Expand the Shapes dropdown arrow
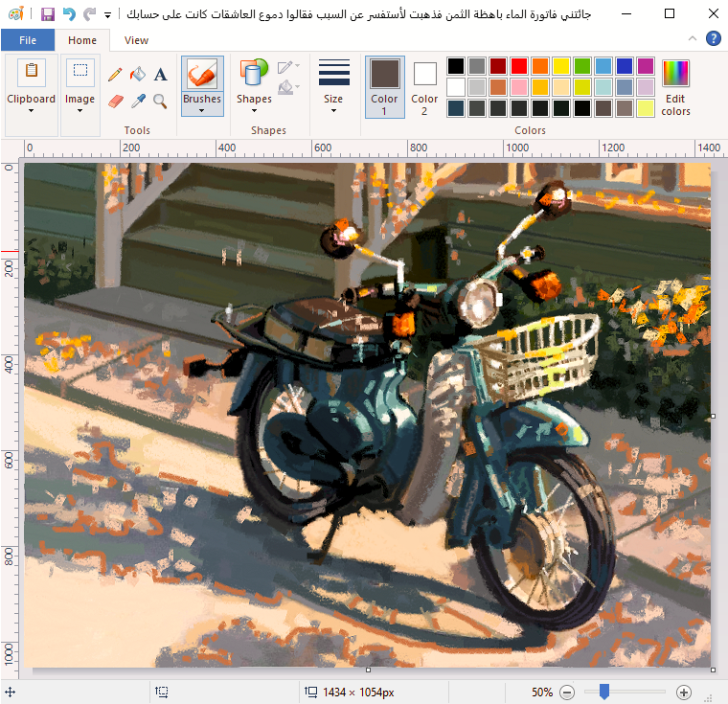The image size is (728, 704). [x=254, y=111]
